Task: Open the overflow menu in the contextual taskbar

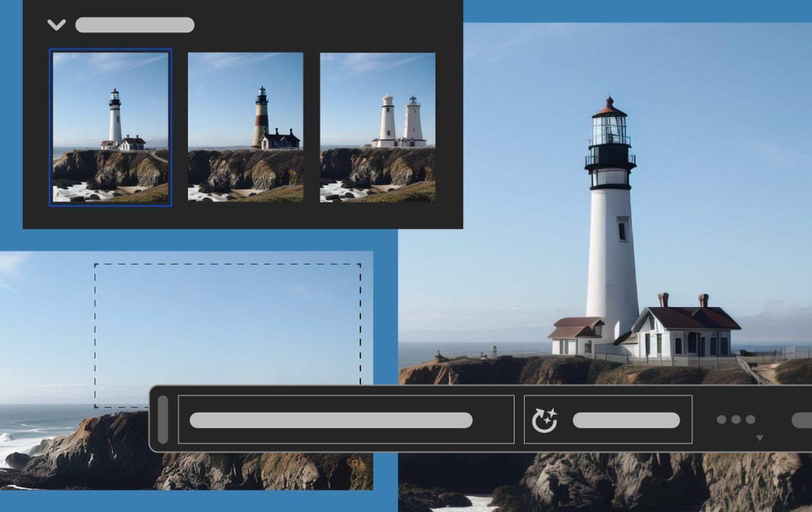Action: (x=735, y=419)
